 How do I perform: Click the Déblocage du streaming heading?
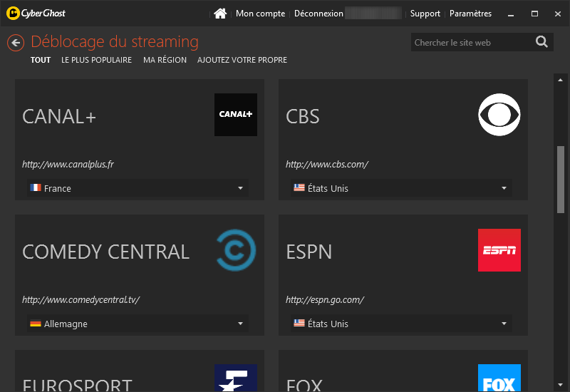pyautogui.click(x=115, y=42)
